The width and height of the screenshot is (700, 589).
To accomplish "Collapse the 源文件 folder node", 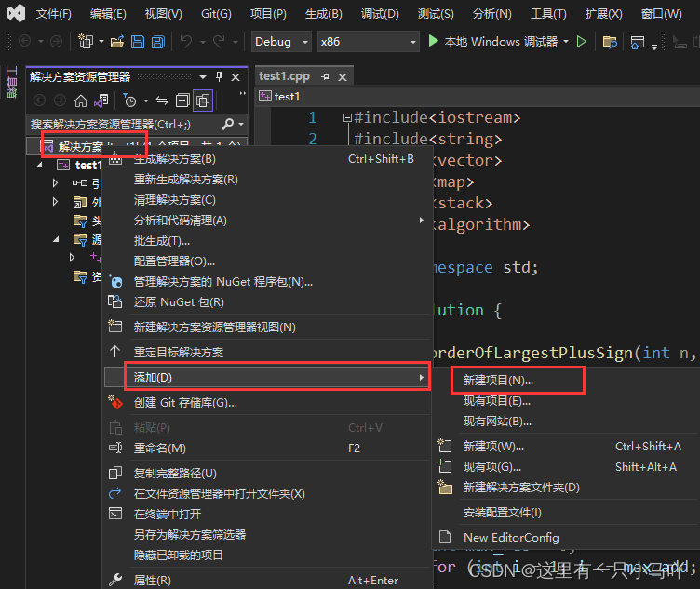I will pyautogui.click(x=56, y=239).
